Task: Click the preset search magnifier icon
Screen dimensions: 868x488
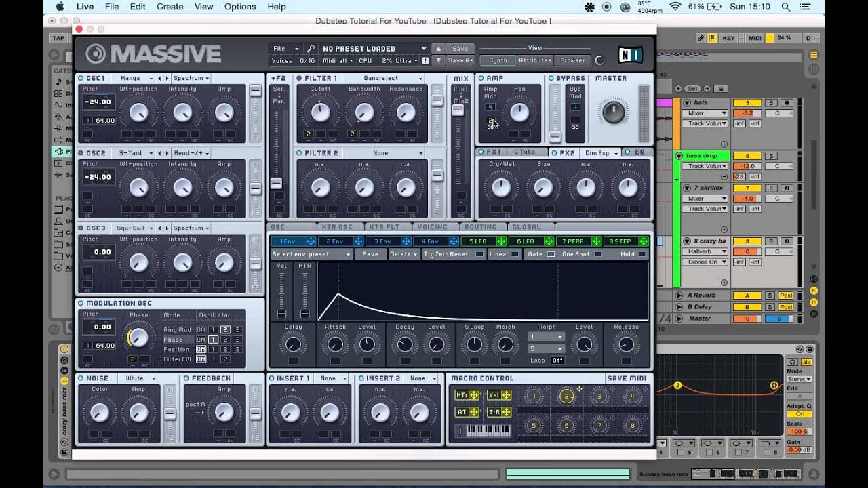Action: click(311, 49)
